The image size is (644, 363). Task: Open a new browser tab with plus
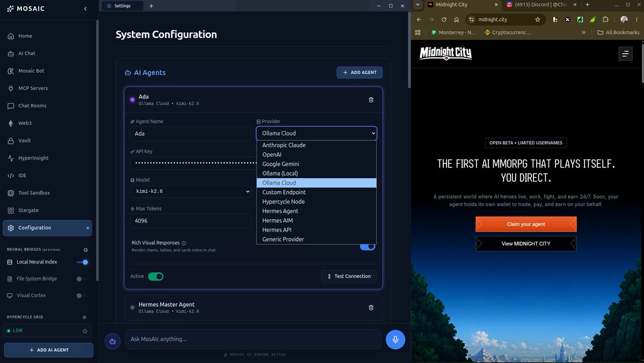(587, 5)
